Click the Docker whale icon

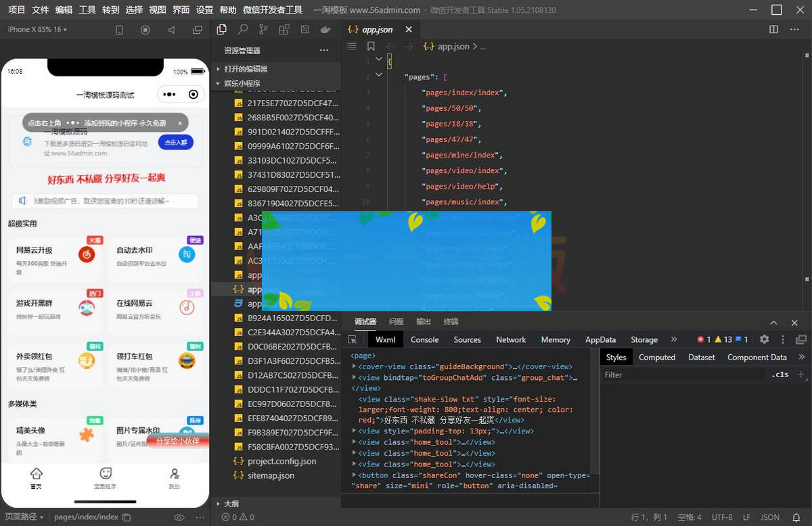tap(325, 30)
